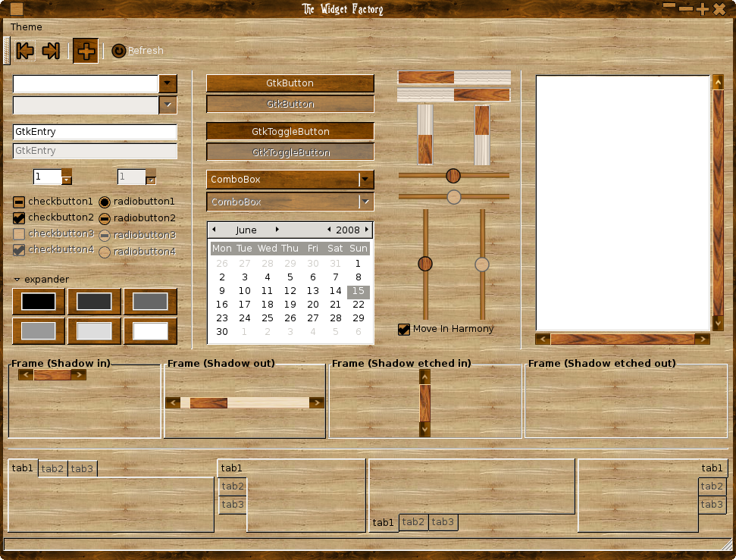Toggle the enabled GtkToggleButton
Screen dimensions: 736x560
click(x=290, y=131)
